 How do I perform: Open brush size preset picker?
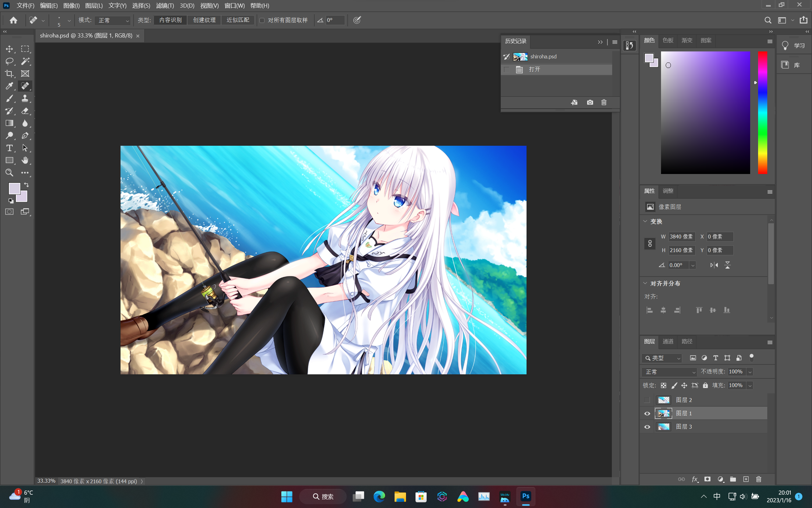[x=69, y=21]
